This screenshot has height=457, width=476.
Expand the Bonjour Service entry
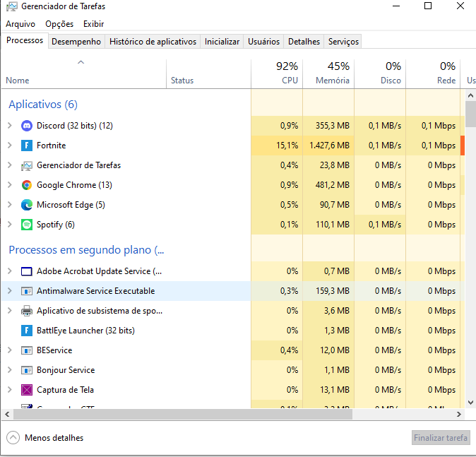(x=10, y=370)
